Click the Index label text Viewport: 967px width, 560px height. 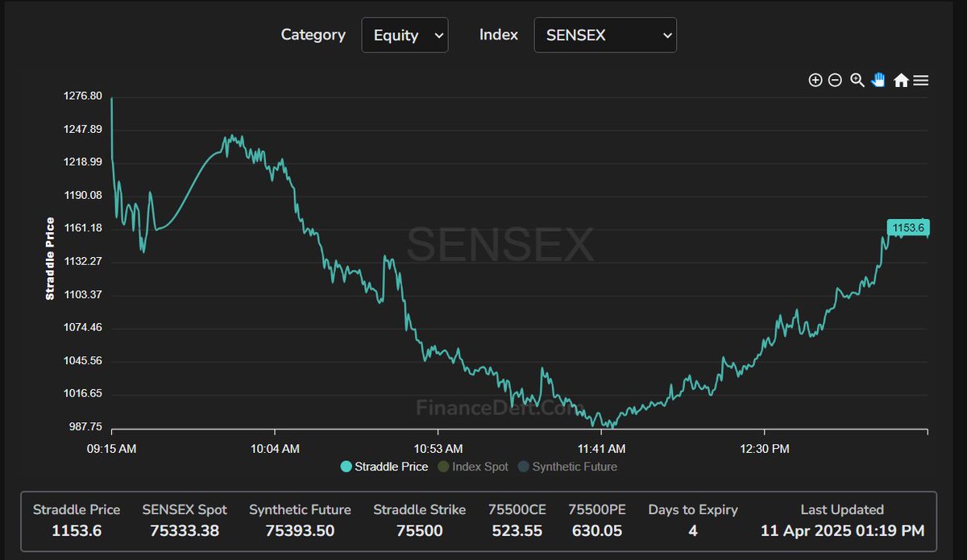point(499,35)
